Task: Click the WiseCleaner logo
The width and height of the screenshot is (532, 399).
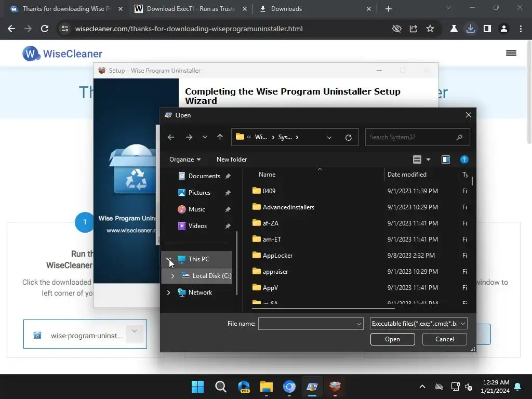Action: (x=62, y=54)
